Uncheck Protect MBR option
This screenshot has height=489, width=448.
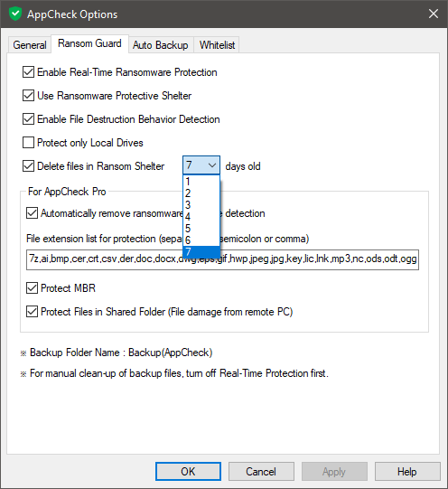33,287
